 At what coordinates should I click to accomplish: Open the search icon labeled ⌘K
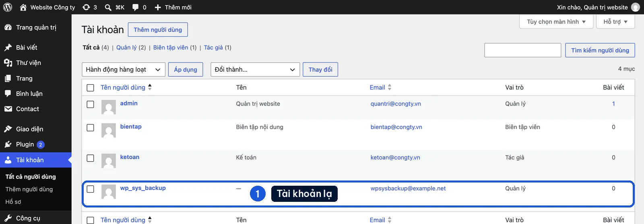tap(108, 7)
